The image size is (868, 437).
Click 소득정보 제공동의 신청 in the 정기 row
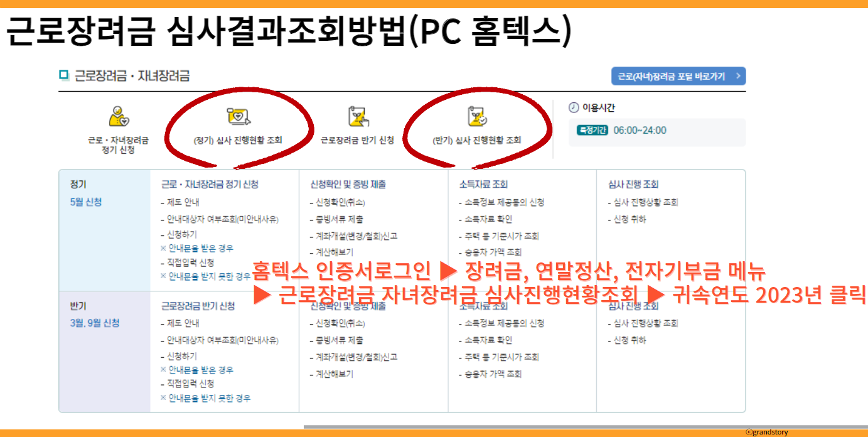pos(501,202)
